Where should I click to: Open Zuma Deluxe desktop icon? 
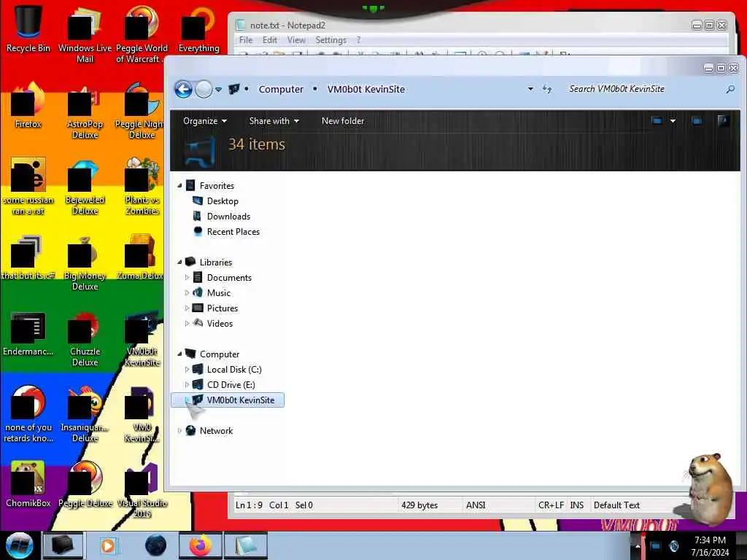(142, 257)
